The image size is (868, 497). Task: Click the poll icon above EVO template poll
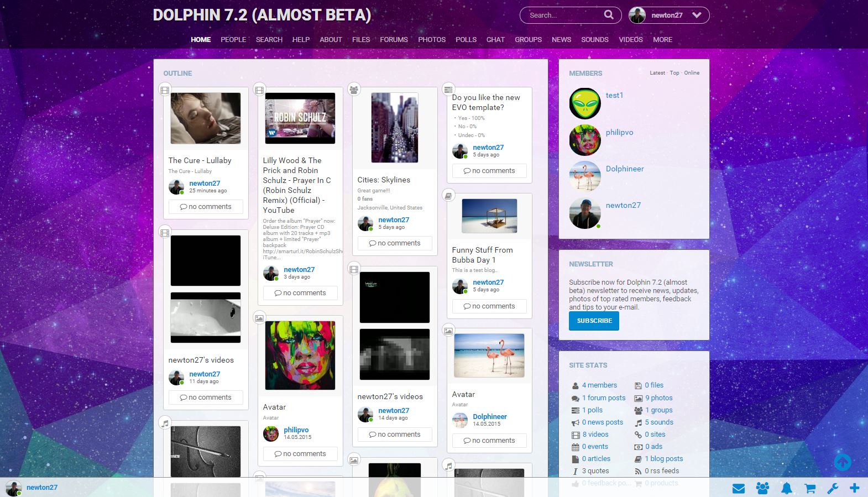448,90
